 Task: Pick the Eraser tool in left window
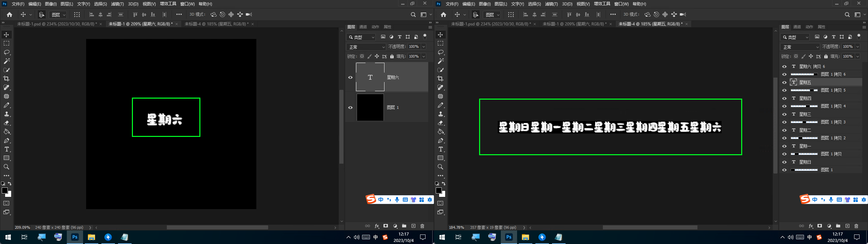[x=6, y=123]
